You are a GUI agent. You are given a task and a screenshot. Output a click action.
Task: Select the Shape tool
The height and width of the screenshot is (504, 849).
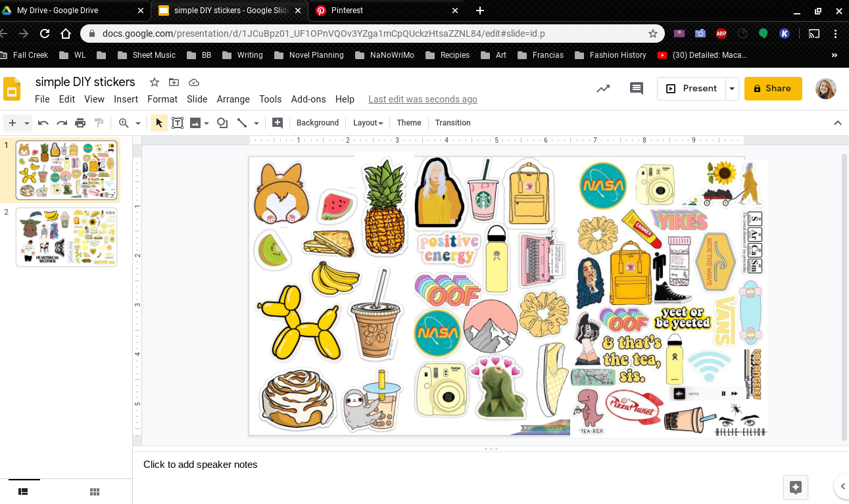(222, 122)
